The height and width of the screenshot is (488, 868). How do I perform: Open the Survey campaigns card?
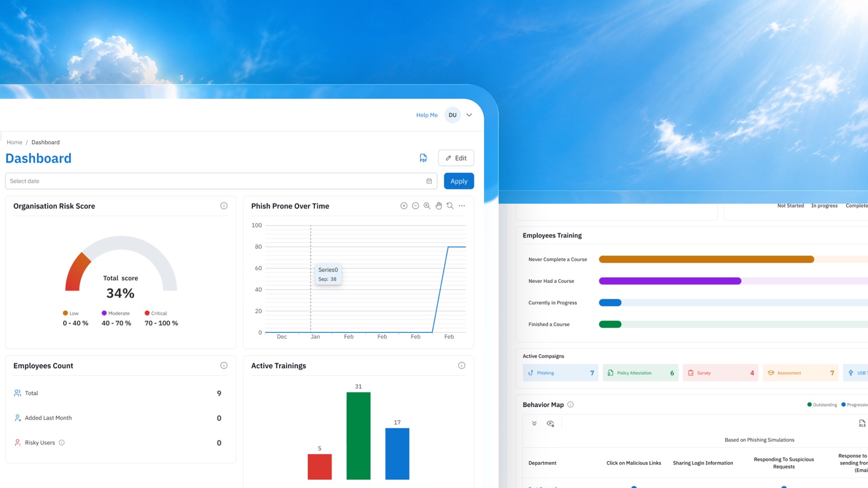tap(720, 373)
